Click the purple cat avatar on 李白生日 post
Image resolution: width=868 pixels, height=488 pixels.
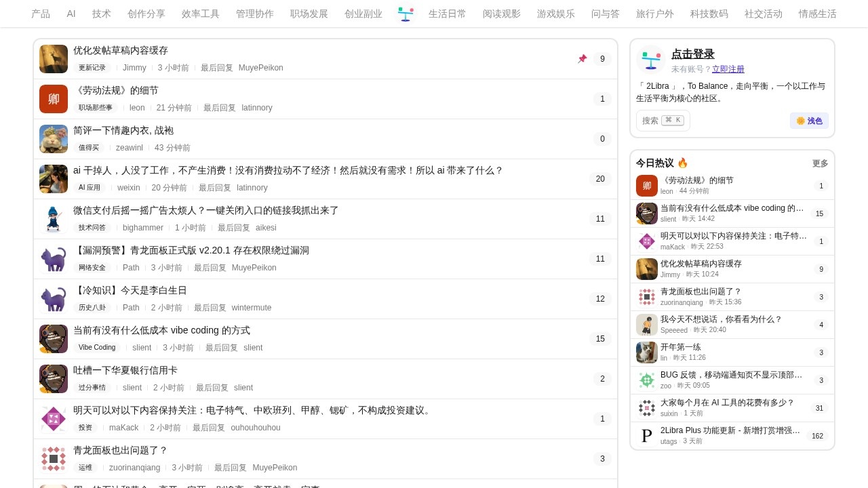[x=54, y=299]
